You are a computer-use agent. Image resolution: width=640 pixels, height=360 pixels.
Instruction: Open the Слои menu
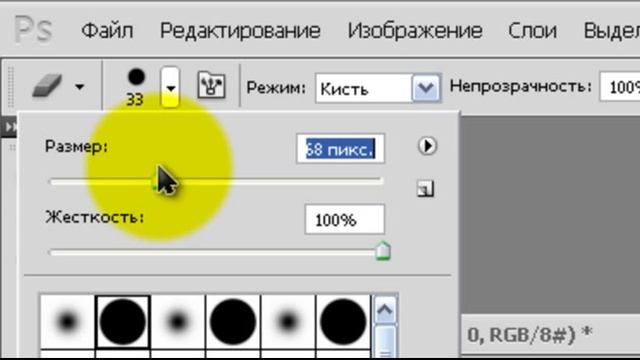[532, 31]
